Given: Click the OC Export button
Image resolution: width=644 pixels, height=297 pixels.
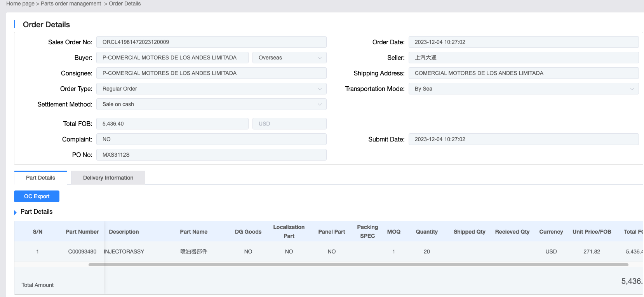Looking at the screenshot, I should click(x=37, y=196).
